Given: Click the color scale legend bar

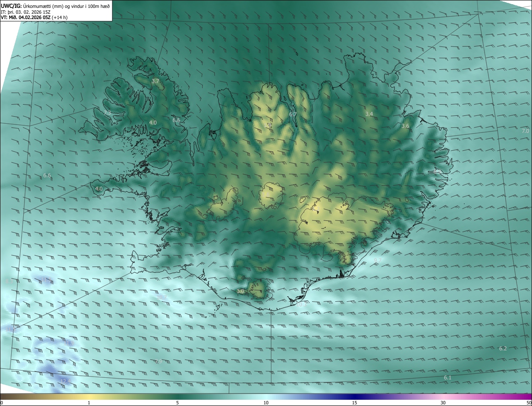Looking at the screenshot, I should tap(266, 397).
